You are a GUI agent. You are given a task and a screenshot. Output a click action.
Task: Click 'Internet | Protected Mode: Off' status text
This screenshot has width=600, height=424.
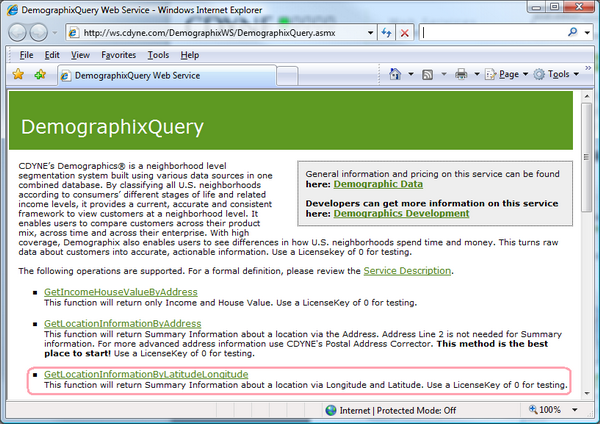click(x=398, y=411)
